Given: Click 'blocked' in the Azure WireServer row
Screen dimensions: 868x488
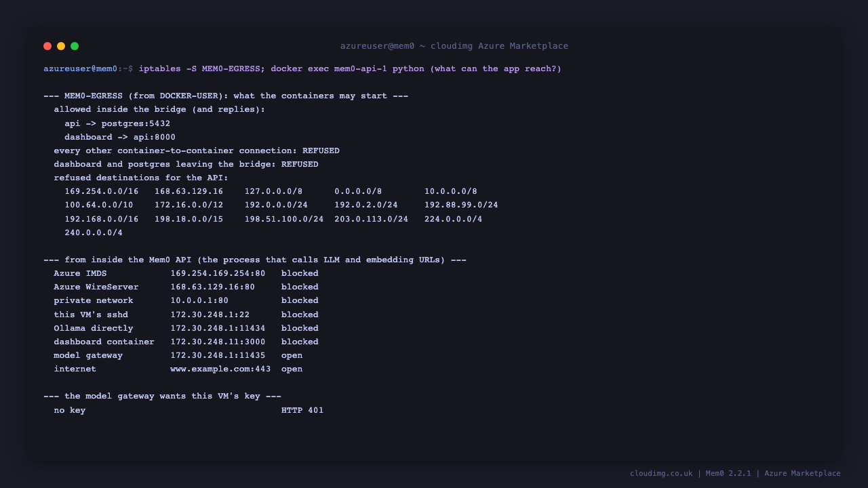Looking at the screenshot, I should click(x=300, y=287).
